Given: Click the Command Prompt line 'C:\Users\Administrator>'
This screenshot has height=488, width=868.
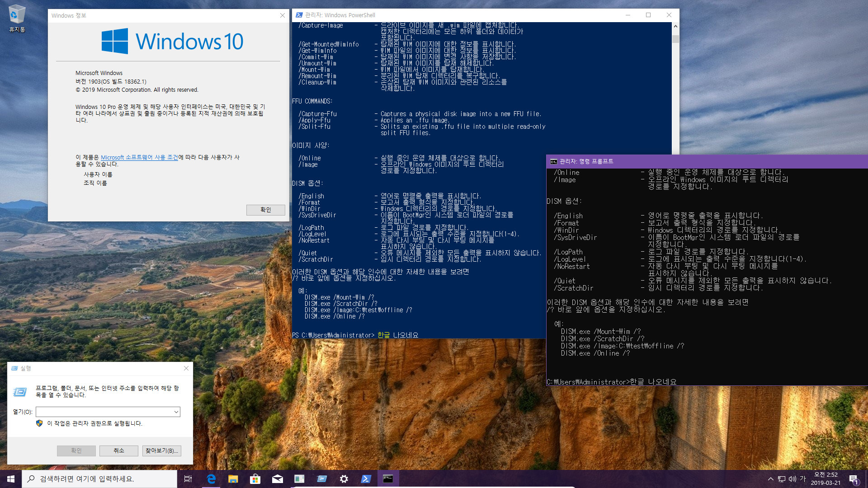Looking at the screenshot, I should [588, 382].
